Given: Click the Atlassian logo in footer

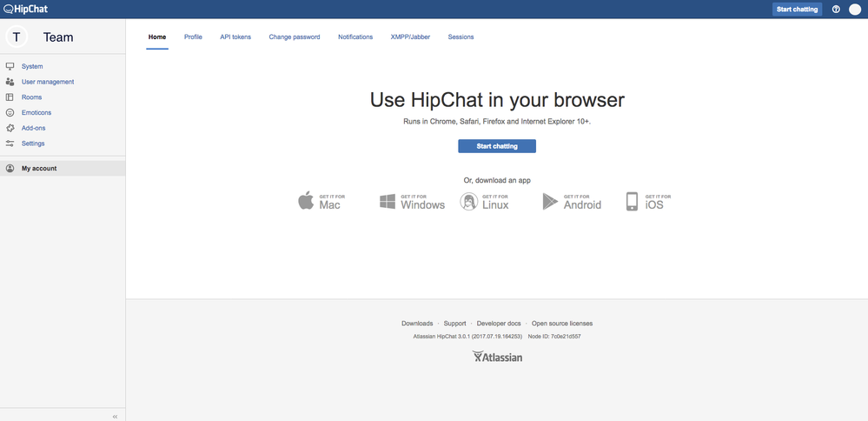Looking at the screenshot, I should tap(497, 356).
